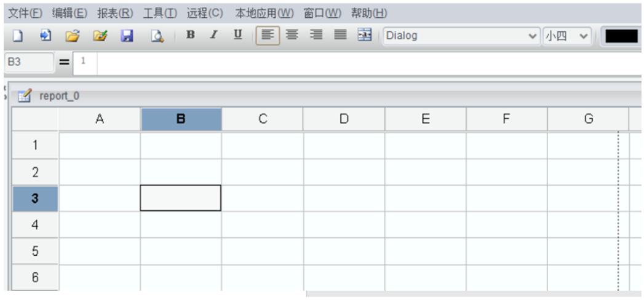Toggle underline formatting
Image resolution: width=644 pixels, height=308 pixels.
(237, 36)
